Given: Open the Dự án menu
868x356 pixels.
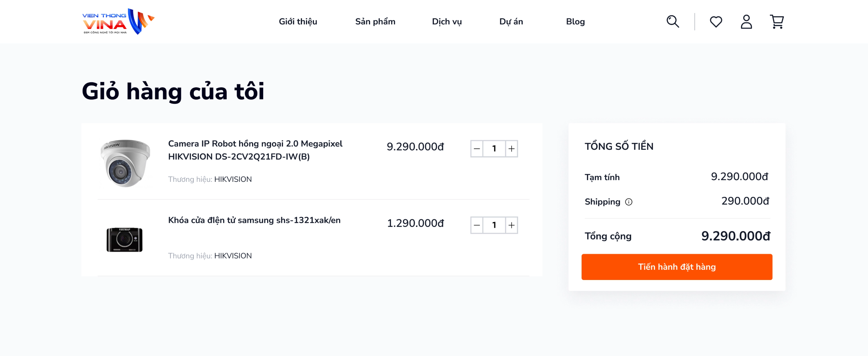Looking at the screenshot, I should pos(511,22).
